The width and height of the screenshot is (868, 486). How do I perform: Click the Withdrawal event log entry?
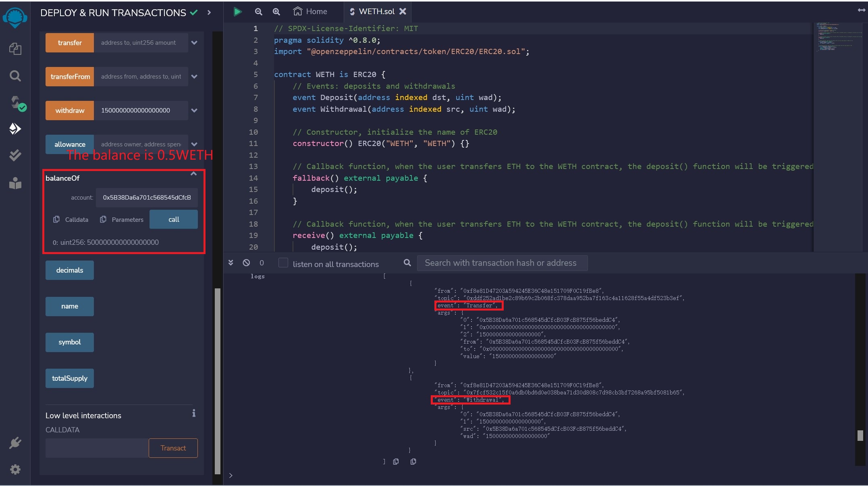coord(470,400)
